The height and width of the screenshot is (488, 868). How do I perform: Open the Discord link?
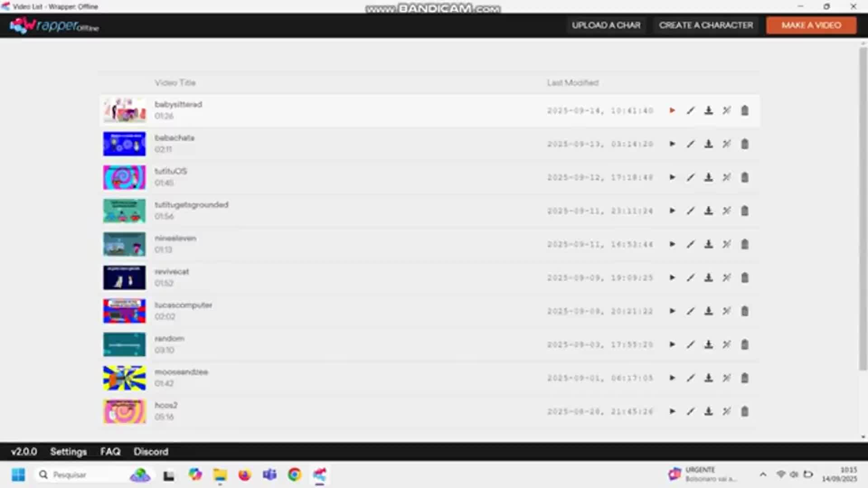point(151,451)
